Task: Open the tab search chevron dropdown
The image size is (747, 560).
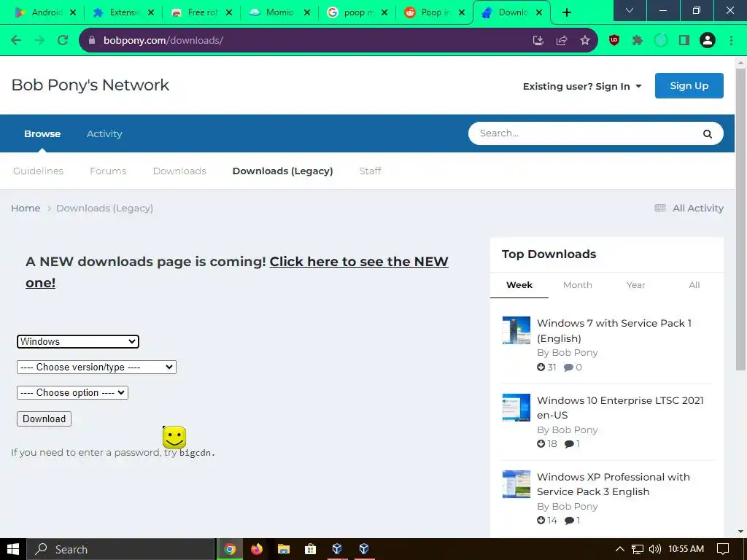Action: [x=630, y=10]
